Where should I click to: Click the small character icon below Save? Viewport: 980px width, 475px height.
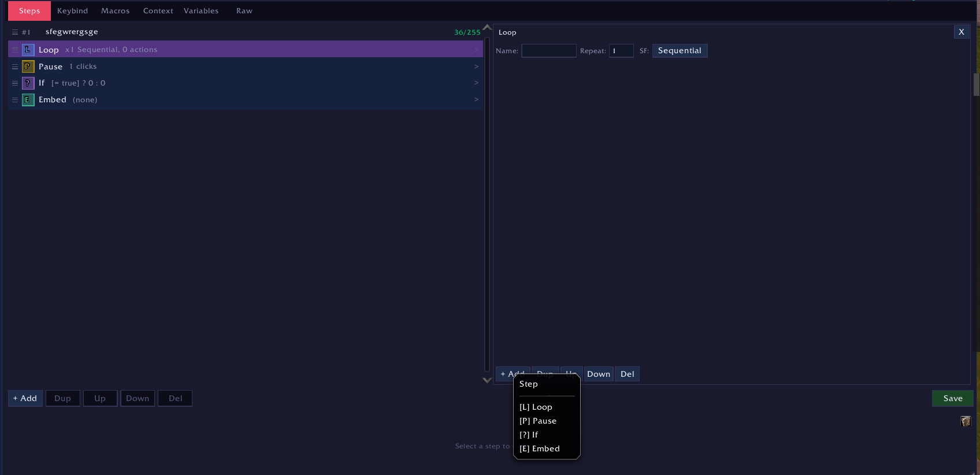pyautogui.click(x=966, y=421)
